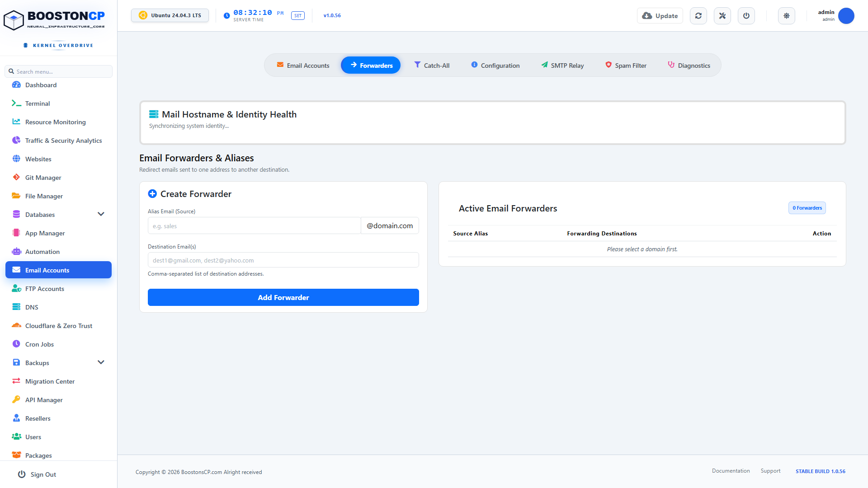This screenshot has height=488, width=868.
Task: Open Resellers in the sidebar
Action: click(x=58, y=418)
